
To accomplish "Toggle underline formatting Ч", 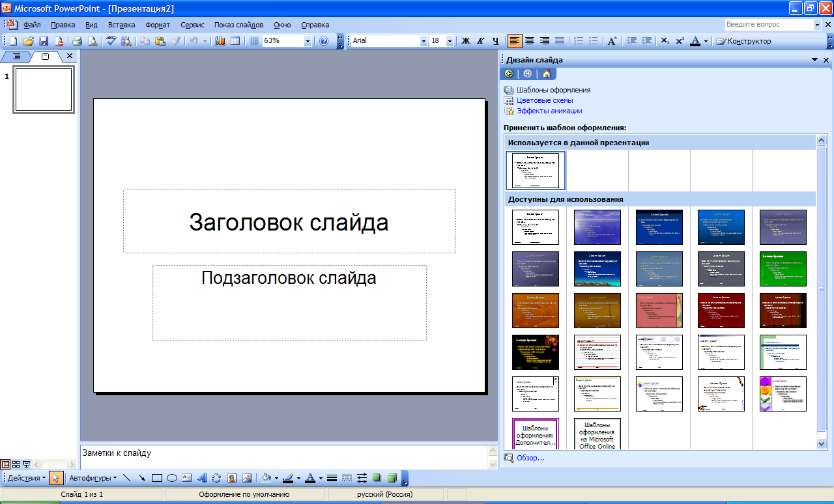I will pyautogui.click(x=496, y=41).
